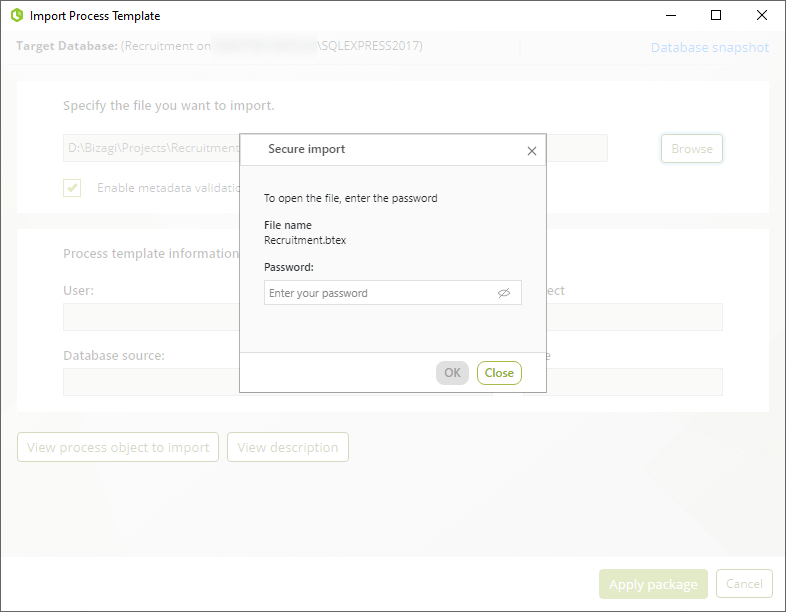786x612 pixels.
Task: Cancel the Import Process Template window
Action: [x=744, y=583]
